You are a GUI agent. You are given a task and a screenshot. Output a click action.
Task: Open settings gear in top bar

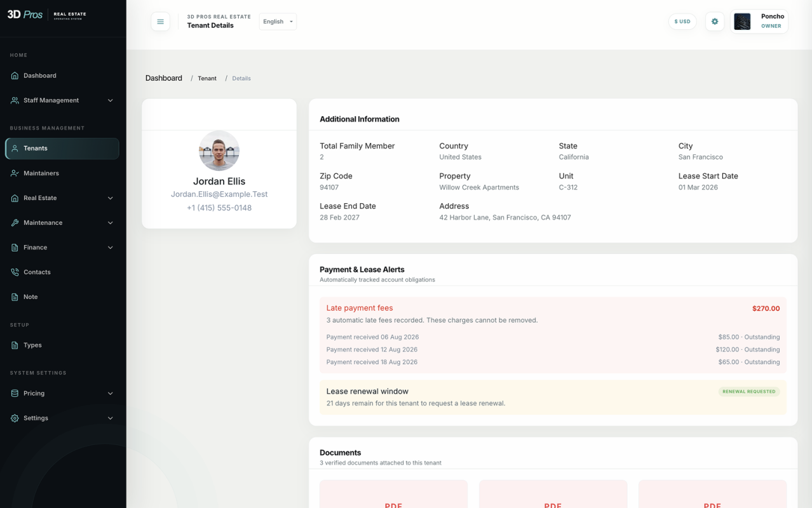click(x=715, y=22)
